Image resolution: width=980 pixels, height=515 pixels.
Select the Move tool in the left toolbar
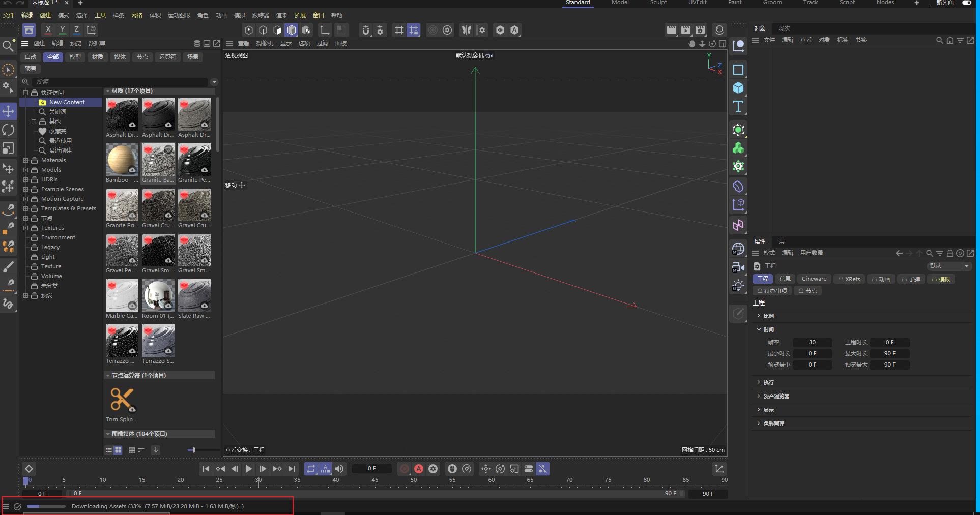[x=9, y=111]
